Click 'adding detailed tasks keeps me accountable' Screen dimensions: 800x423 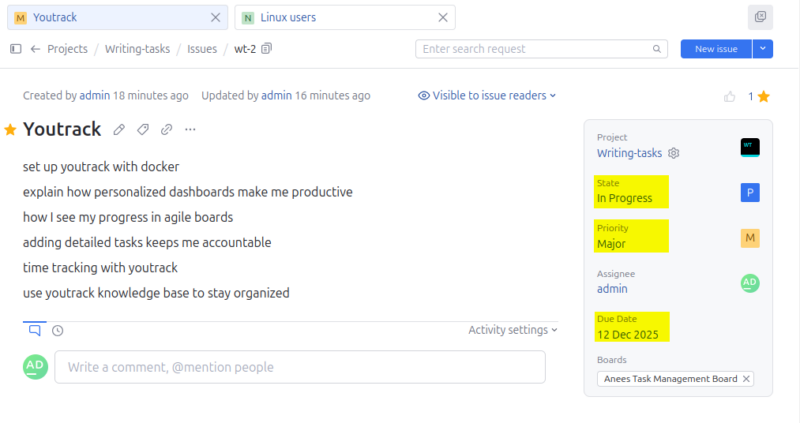[x=147, y=243]
